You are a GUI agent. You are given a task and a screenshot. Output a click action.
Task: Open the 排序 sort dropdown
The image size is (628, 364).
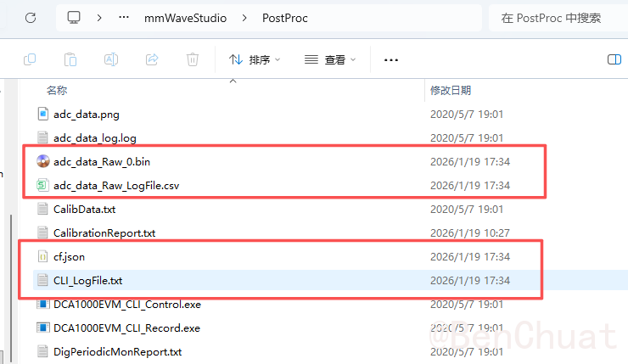pyautogui.click(x=255, y=59)
